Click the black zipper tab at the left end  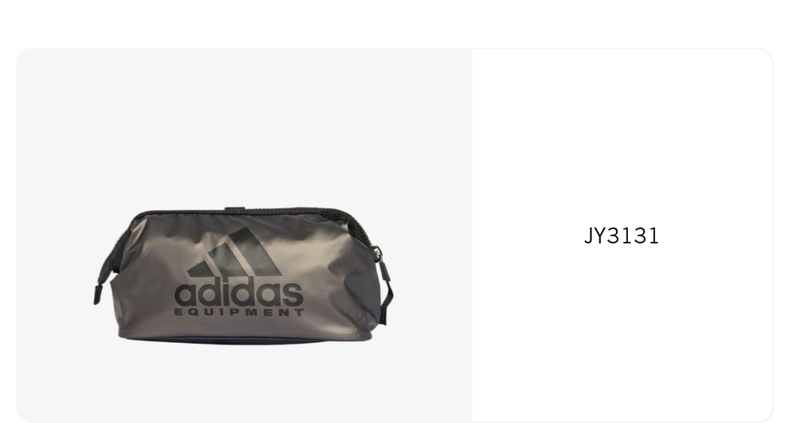click(97, 295)
